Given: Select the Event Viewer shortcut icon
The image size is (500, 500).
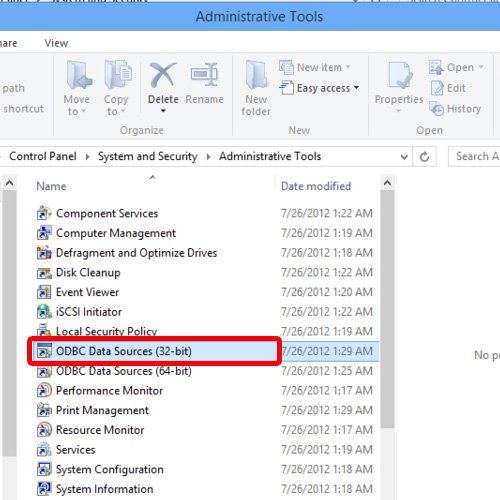Looking at the screenshot, I should click(44, 292).
